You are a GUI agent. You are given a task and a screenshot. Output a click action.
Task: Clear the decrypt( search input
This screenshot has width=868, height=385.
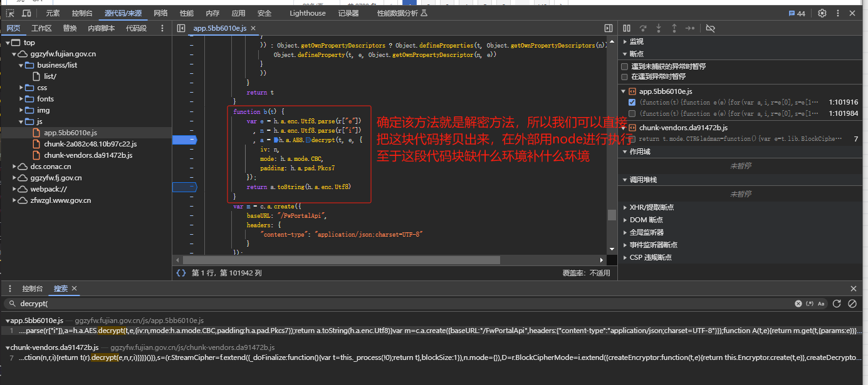point(798,304)
